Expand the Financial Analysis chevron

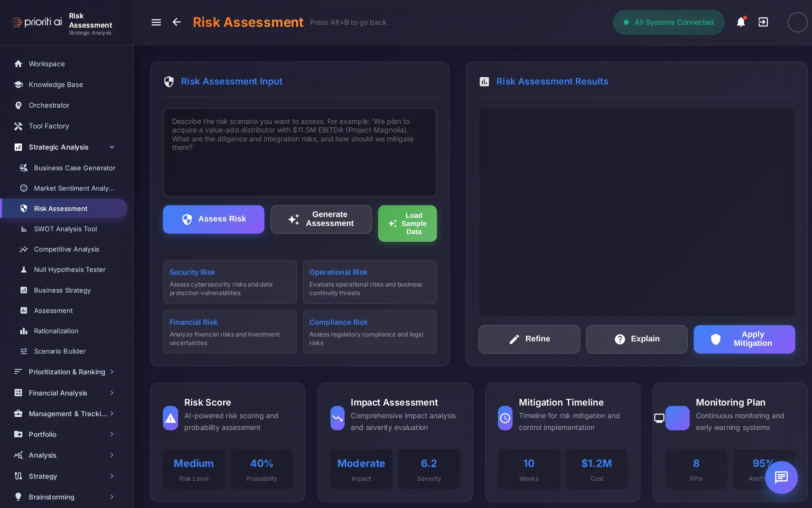click(112, 393)
